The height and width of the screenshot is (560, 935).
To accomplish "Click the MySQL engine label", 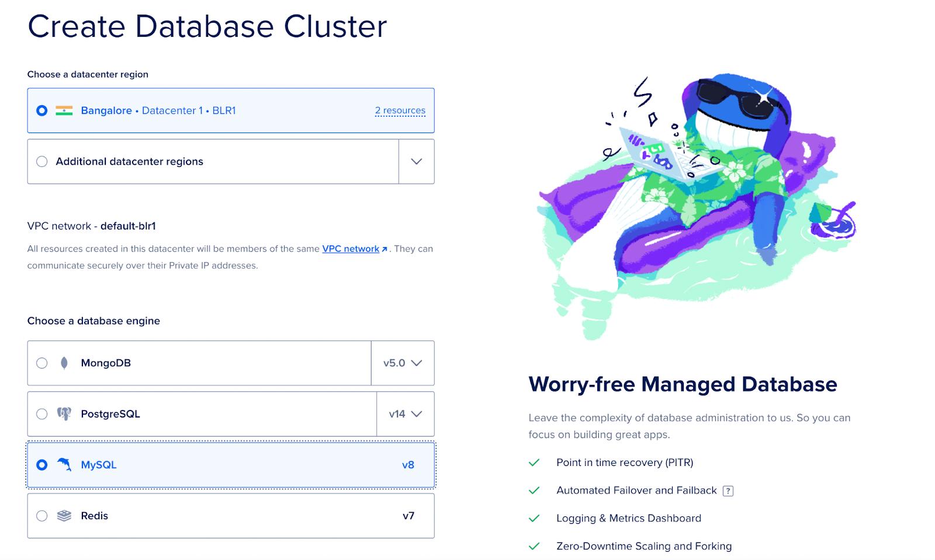I will [99, 465].
